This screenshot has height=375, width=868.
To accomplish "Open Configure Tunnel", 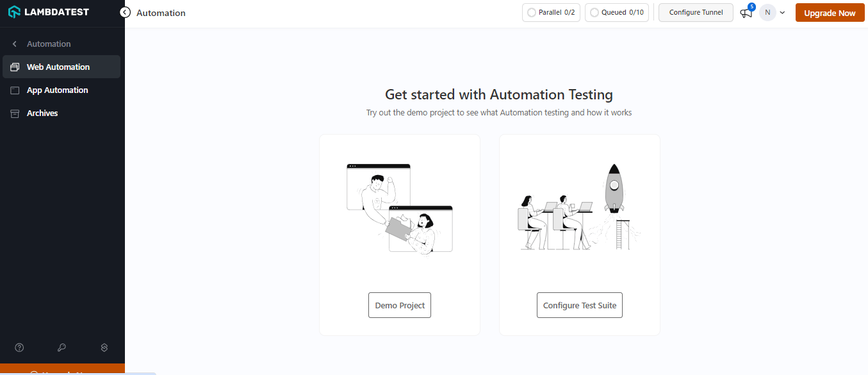I will [696, 12].
